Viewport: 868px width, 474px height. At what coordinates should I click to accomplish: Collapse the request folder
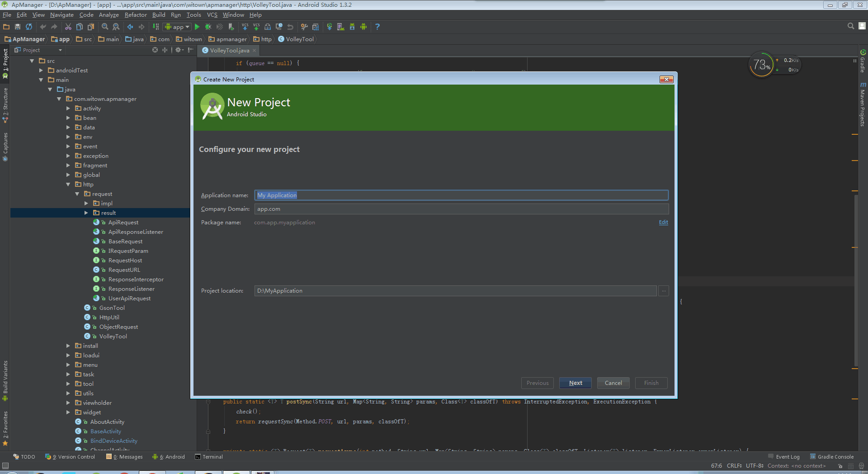pyautogui.click(x=77, y=194)
